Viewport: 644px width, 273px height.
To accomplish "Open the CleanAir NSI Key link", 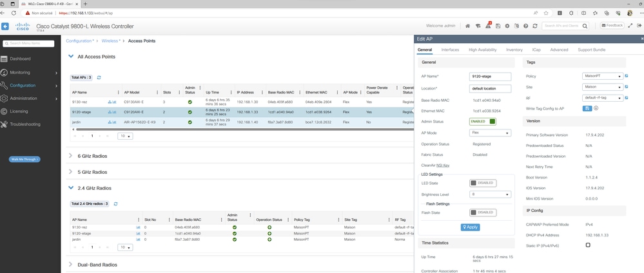I will click(x=443, y=165).
